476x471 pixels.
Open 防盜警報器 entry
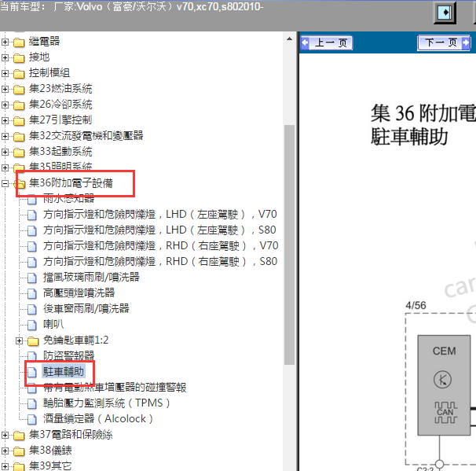point(68,356)
